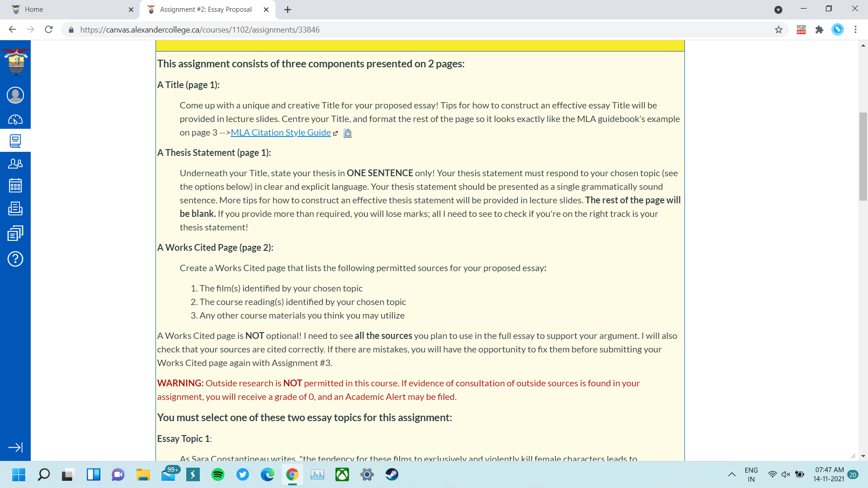868x488 pixels.
Task: Preview document icon beside MLA guide link
Action: (x=347, y=133)
